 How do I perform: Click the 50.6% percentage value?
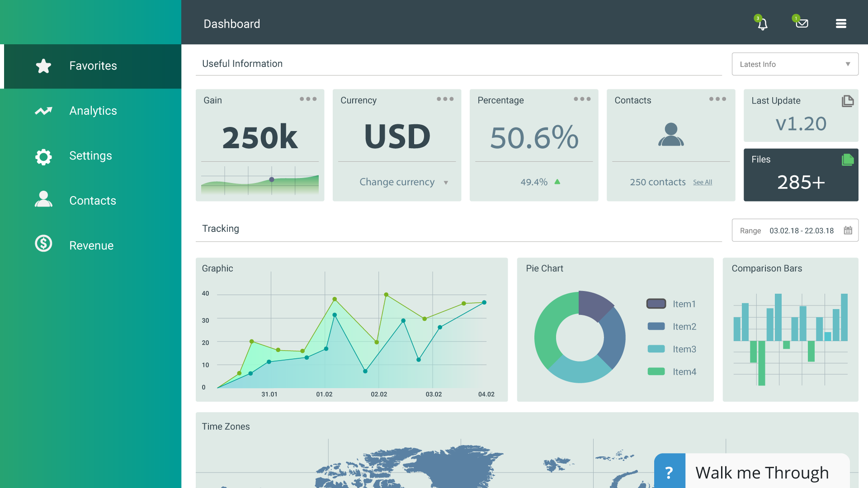click(x=534, y=137)
